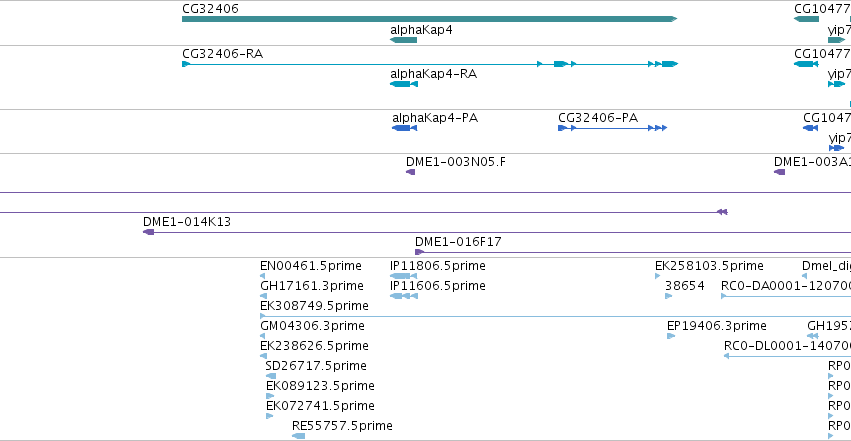Select the IP11606.5prime EST label
Image resolution: width=851 pixels, height=441 pixels.
pos(438,286)
